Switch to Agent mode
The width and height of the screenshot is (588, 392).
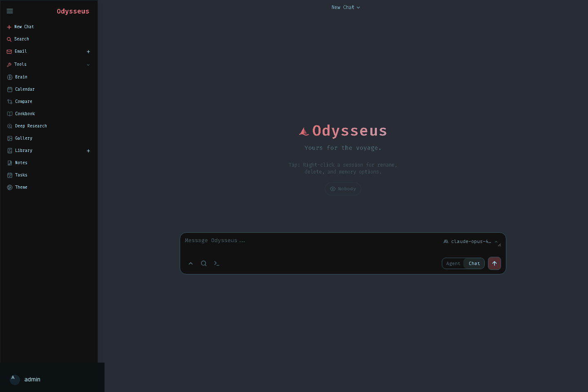coord(453,263)
